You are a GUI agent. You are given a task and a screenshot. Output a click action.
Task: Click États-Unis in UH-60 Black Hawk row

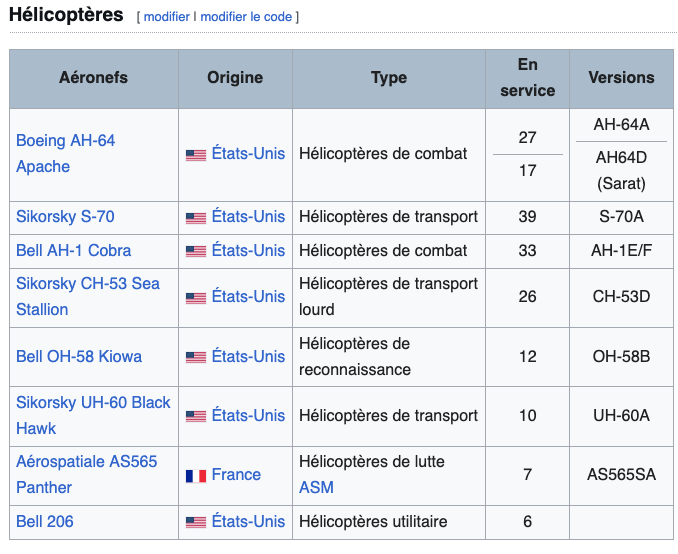pyautogui.click(x=248, y=416)
